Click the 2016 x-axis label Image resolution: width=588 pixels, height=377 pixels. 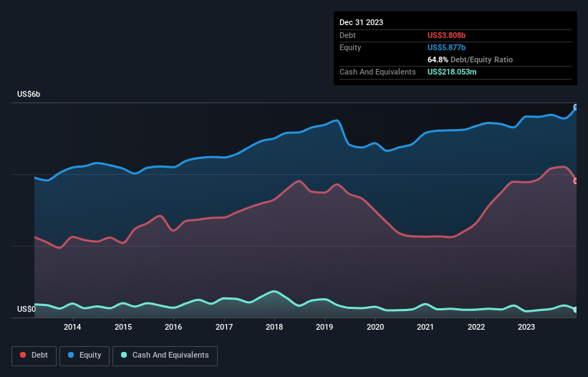(x=173, y=327)
